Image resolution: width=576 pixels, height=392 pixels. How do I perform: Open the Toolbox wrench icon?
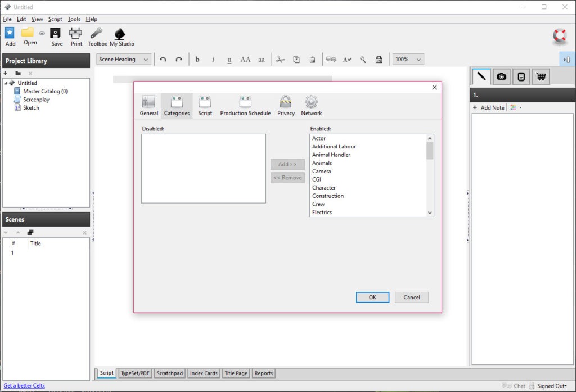click(x=96, y=33)
